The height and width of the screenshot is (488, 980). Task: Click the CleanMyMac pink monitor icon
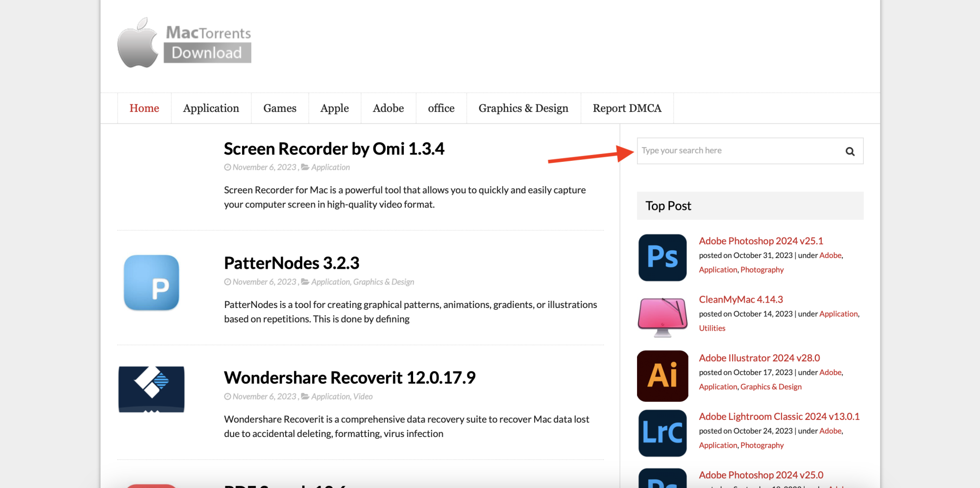pos(662,316)
